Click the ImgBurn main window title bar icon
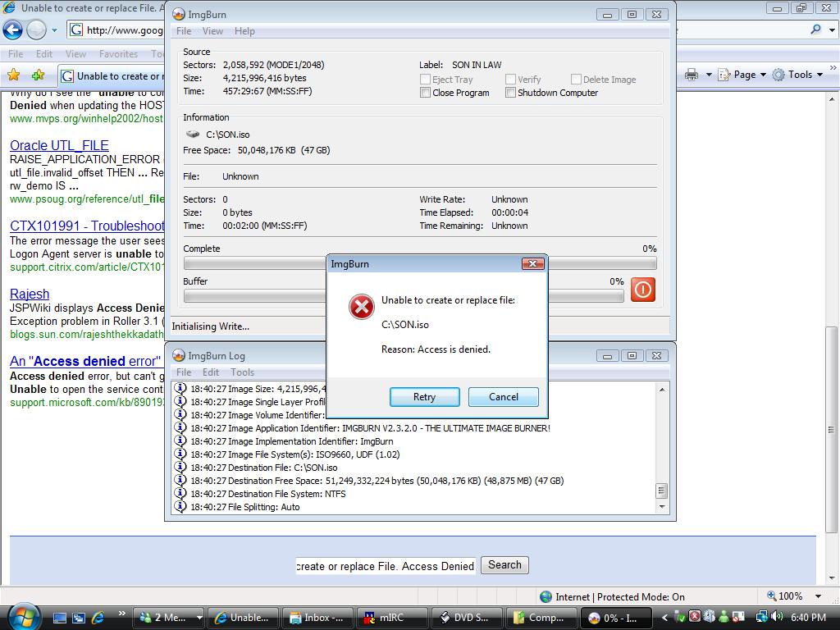This screenshot has width=840, height=630. (x=178, y=15)
